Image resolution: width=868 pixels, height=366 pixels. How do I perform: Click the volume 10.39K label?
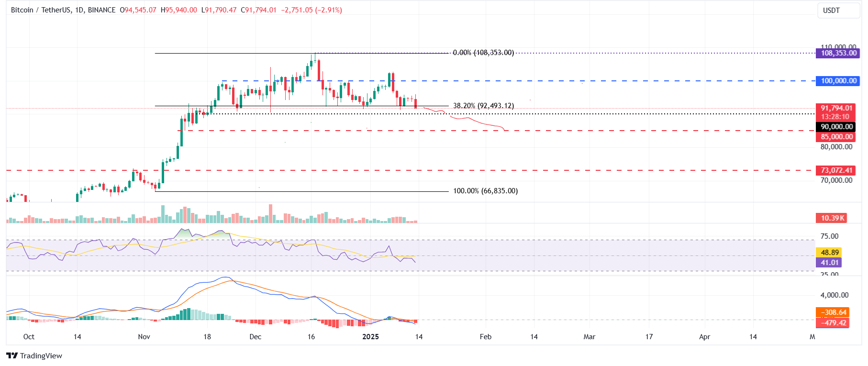(x=833, y=218)
